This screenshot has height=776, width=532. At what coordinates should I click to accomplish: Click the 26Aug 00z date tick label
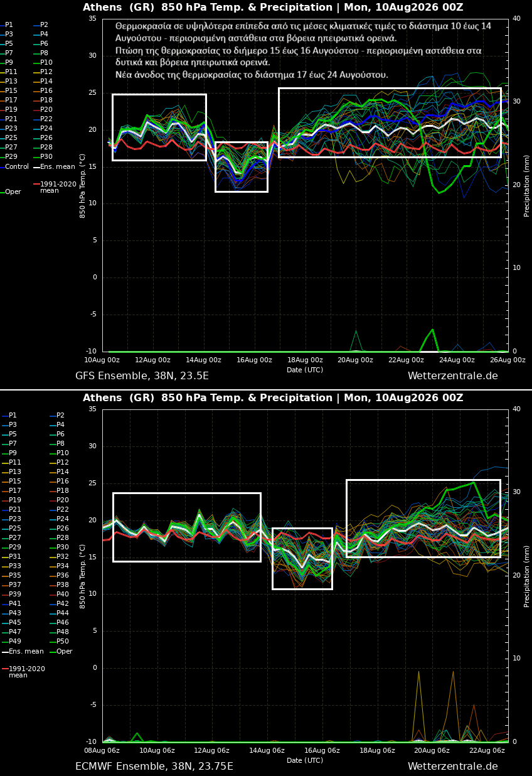508,360
